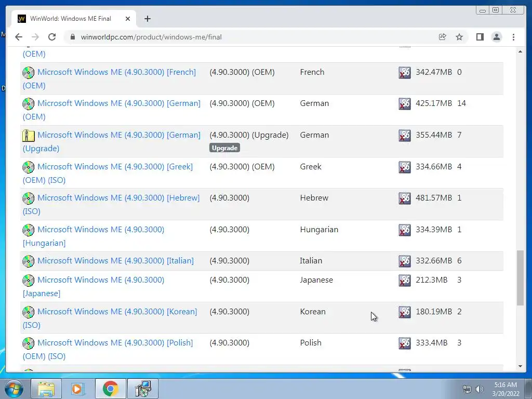Select the WinWorld: Windows ME Final tab
532x399 pixels.
74,19
